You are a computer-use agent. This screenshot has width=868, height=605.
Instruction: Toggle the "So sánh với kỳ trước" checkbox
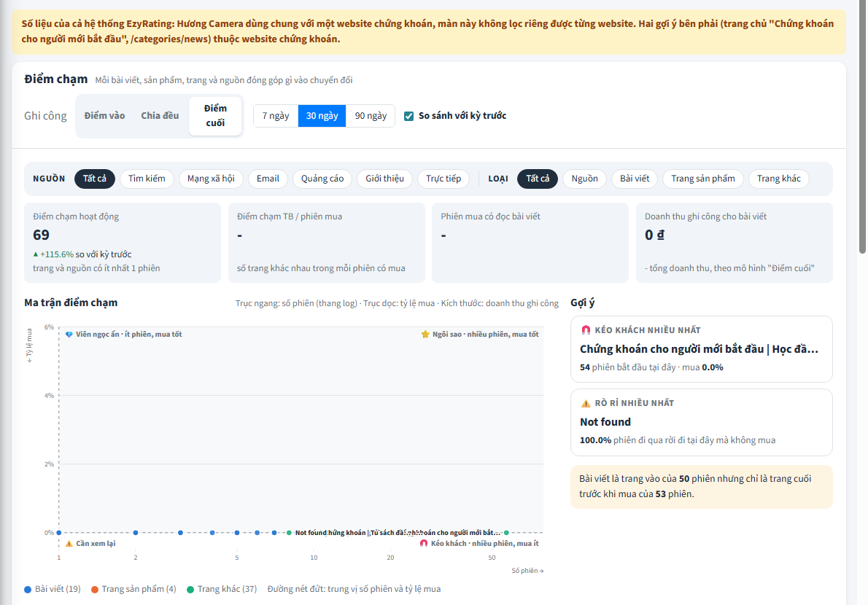[408, 116]
